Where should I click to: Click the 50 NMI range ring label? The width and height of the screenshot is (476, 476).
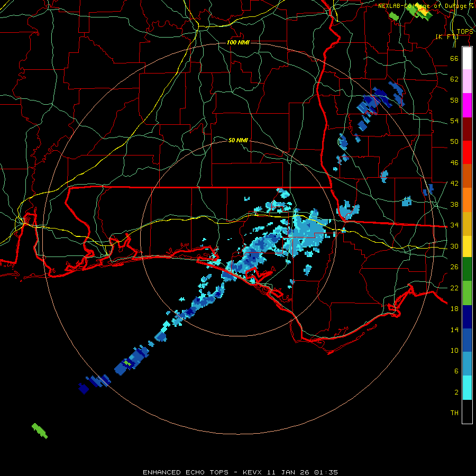[x=238, y=140]
